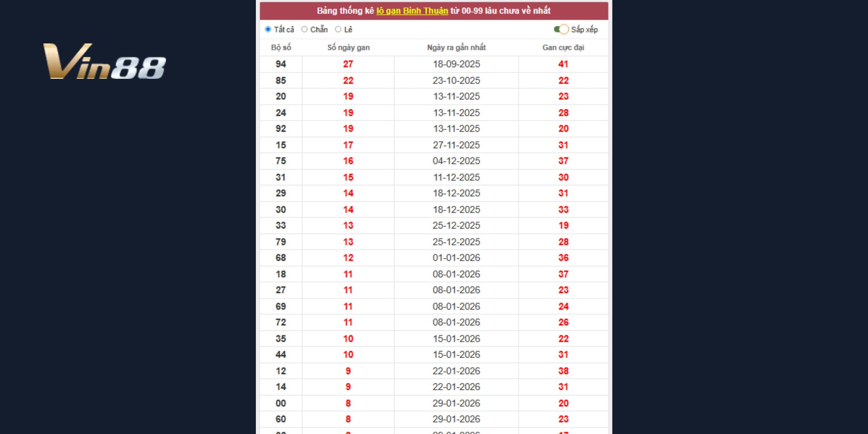Click max gan value 38 for 12

(x=563, y=371)
